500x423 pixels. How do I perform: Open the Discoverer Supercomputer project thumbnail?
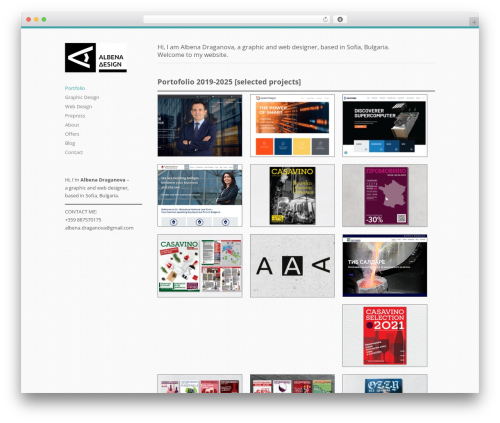coord(385,125)
